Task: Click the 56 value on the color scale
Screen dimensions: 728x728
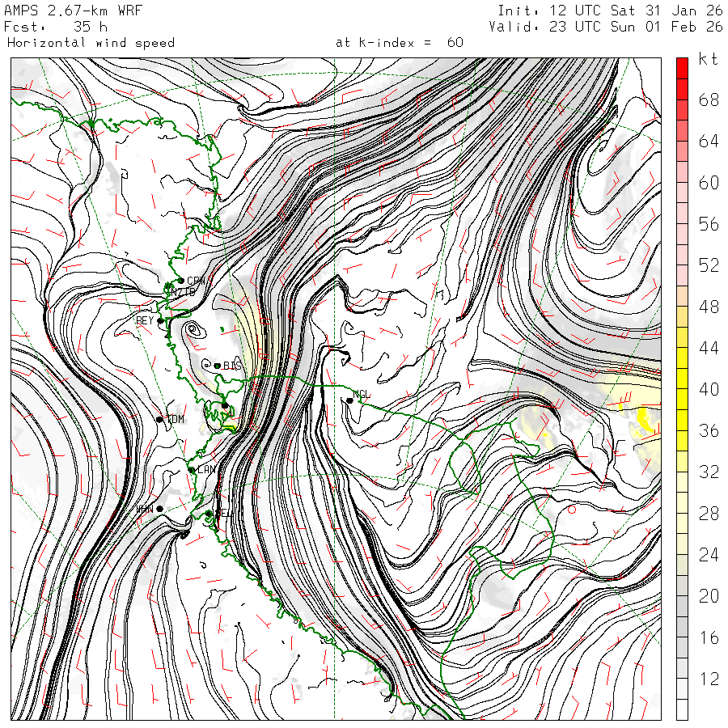Action: coord(709,224)
